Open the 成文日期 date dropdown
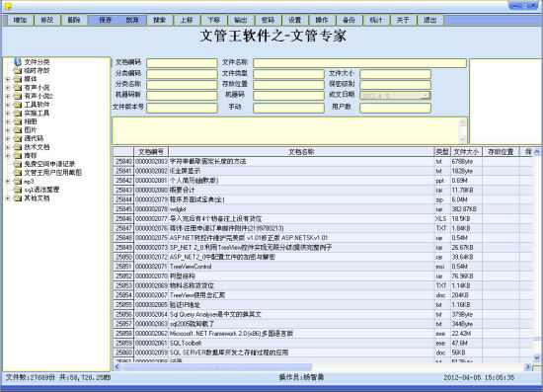Image resolution: width=543 pixels, height=392 pixels. click(x=426, y=96)
